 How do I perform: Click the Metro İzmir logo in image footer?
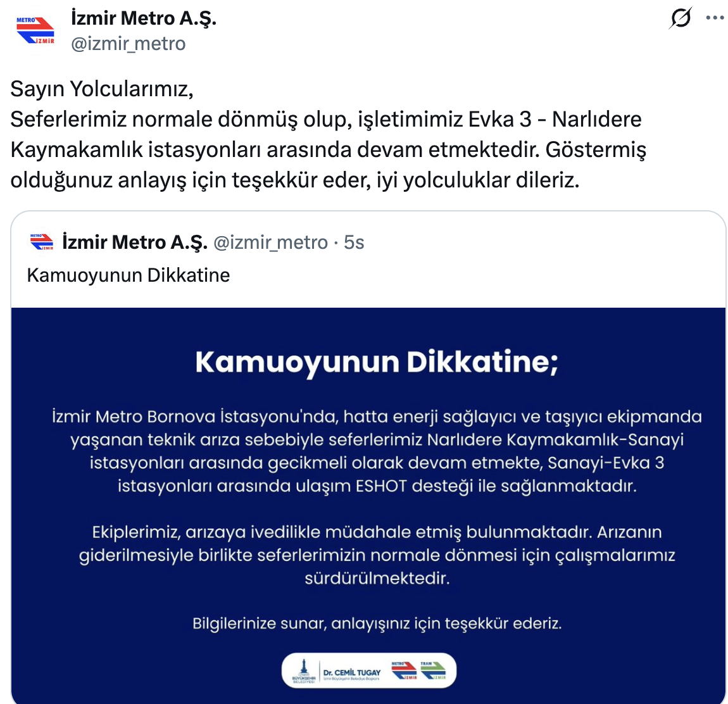(404, 670)
